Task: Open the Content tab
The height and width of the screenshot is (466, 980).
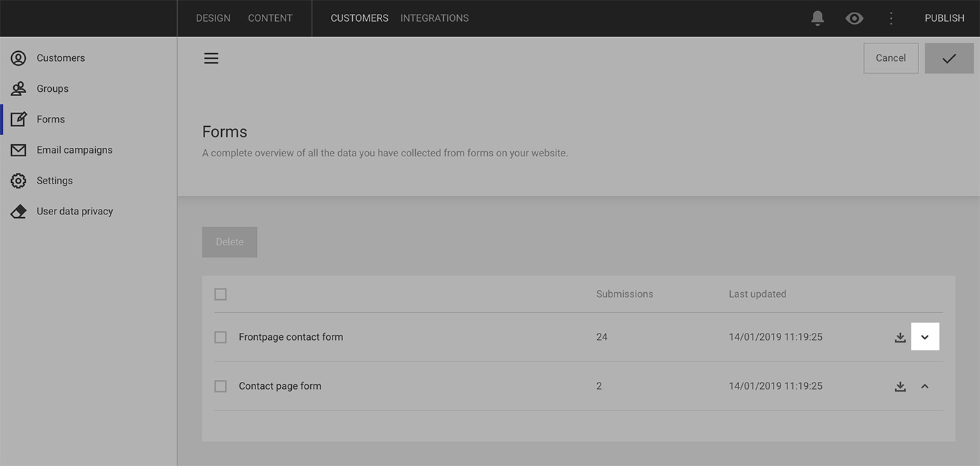Action: (x=270, y=18)
